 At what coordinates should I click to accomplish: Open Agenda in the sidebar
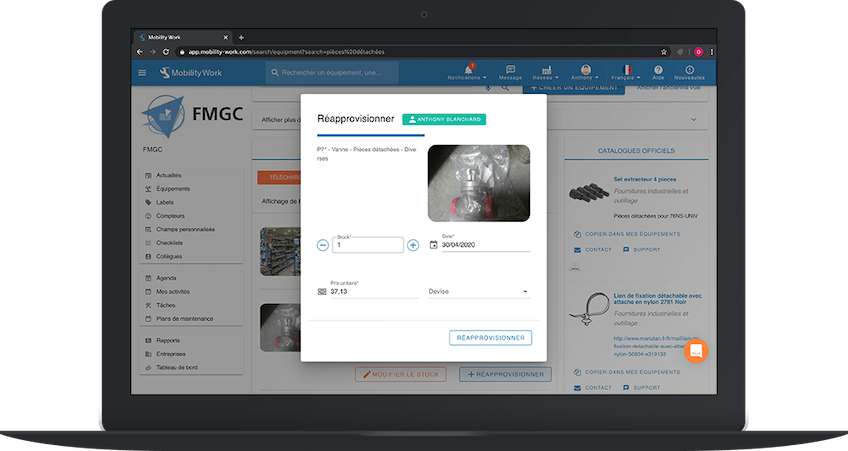point(166,278)
